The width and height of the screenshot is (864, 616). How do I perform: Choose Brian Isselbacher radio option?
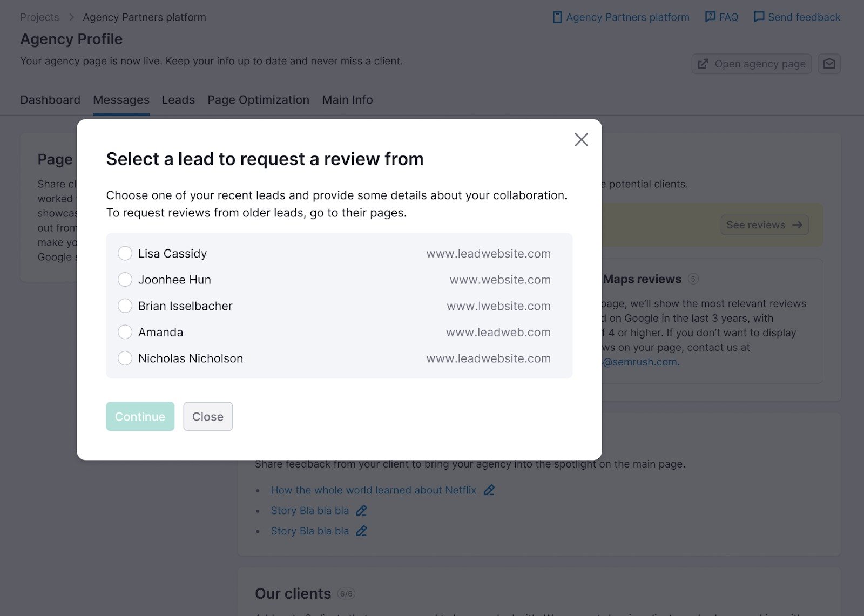coord(125,306)
